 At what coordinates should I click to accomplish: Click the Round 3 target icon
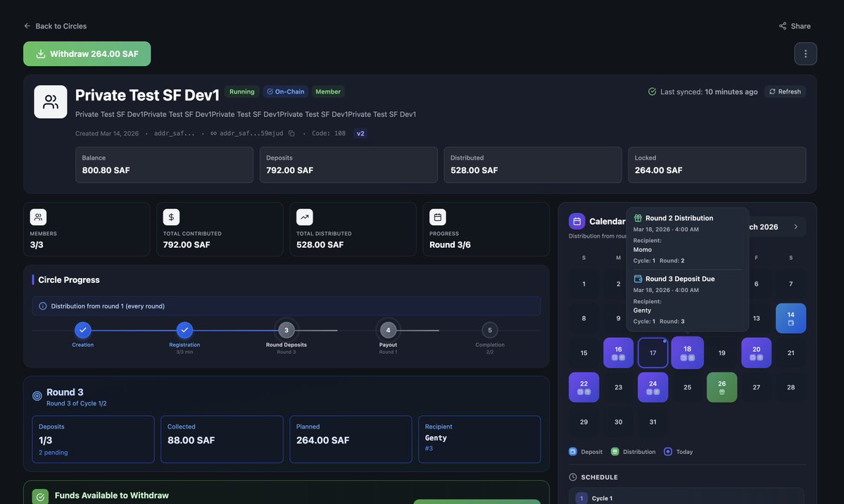click(x=37, y=396)
